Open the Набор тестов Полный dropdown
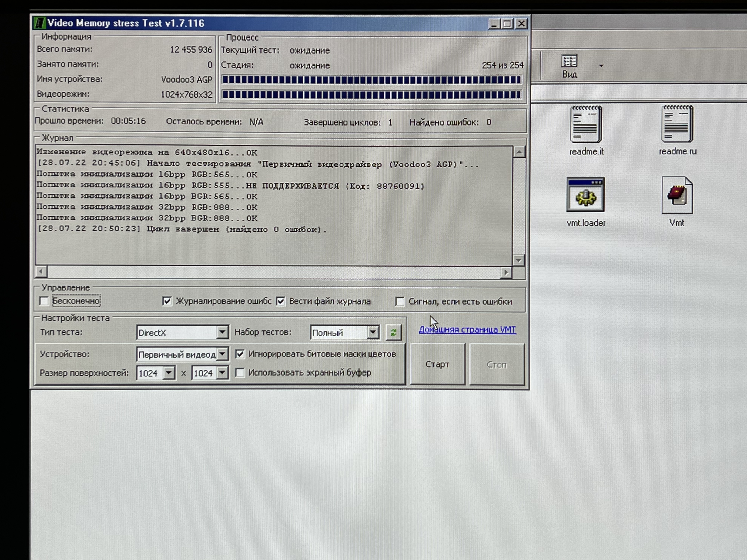 click(373, 333)
